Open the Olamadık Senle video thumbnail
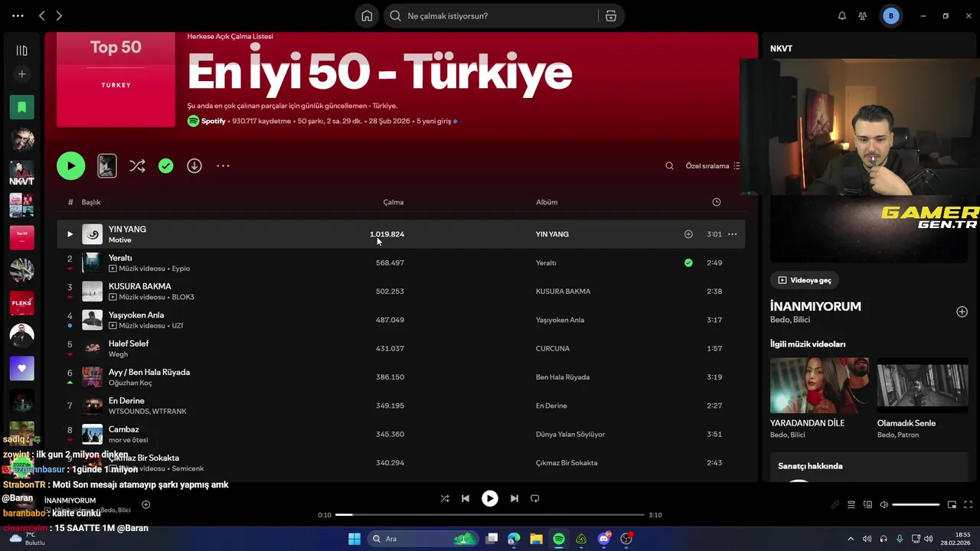Viewport: 980px width, 551px height. coord(923,385)
